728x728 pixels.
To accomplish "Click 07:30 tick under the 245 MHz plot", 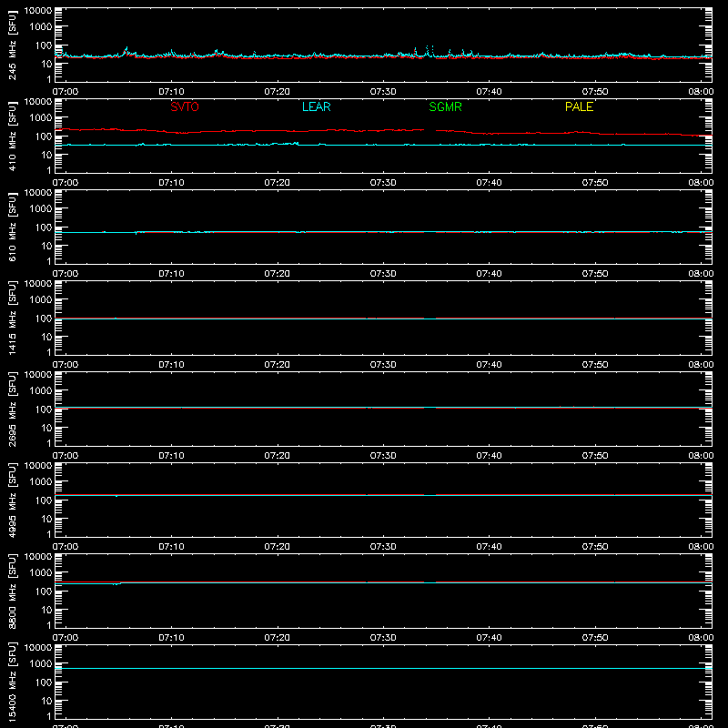I will pyautogui.click(x=383, y=92).
